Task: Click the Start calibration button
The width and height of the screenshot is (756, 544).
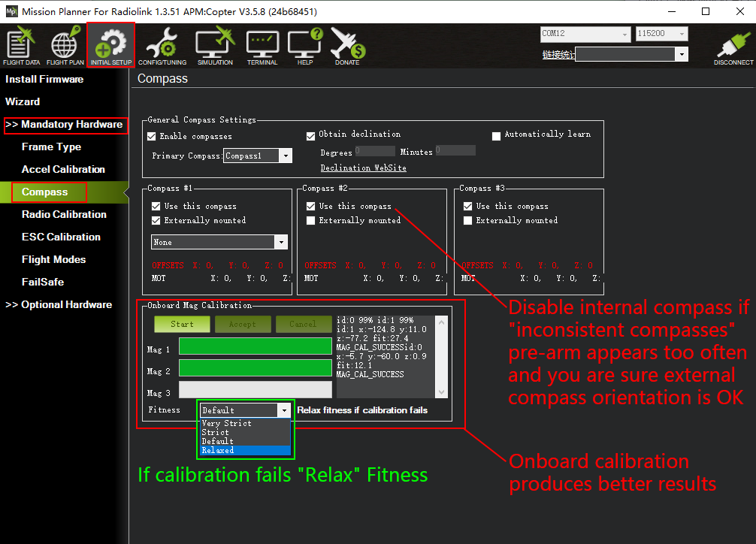Action: coord(182,325)
